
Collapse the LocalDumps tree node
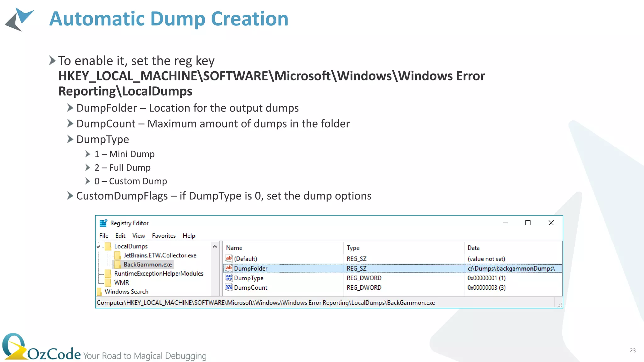tap(98, 247)
